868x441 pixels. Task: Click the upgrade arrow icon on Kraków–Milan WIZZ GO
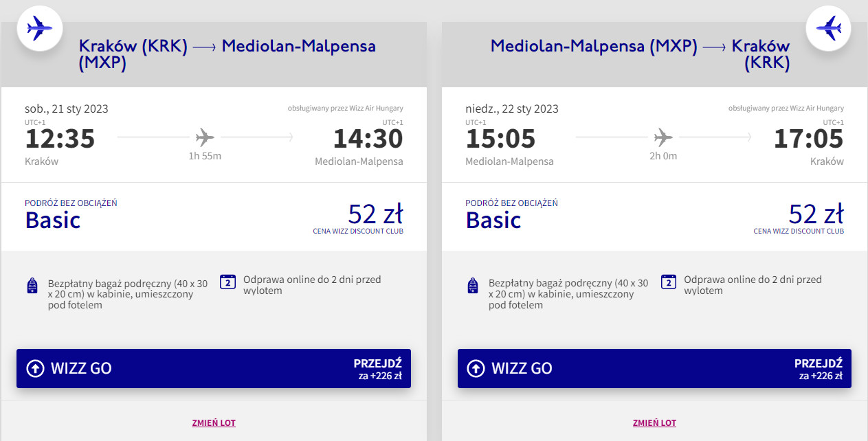[x=35, y=368]
